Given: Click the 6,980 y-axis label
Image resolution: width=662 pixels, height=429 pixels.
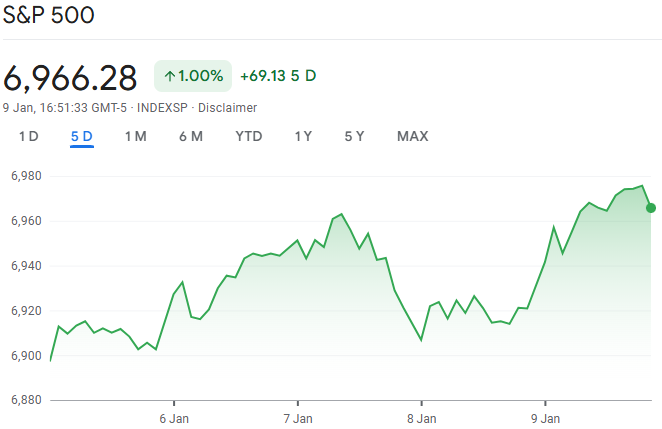Looking at the screenshot, I should (x=26, y=176).
